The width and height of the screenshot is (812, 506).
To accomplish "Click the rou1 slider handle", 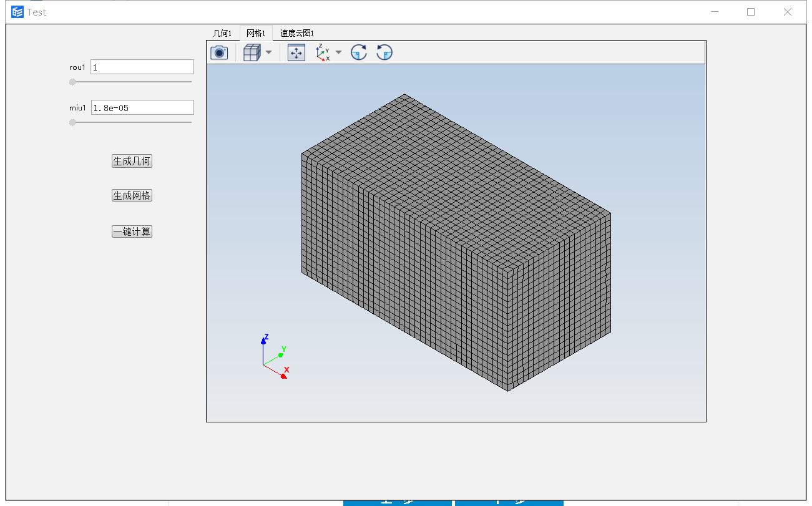I will coord(72,82).
